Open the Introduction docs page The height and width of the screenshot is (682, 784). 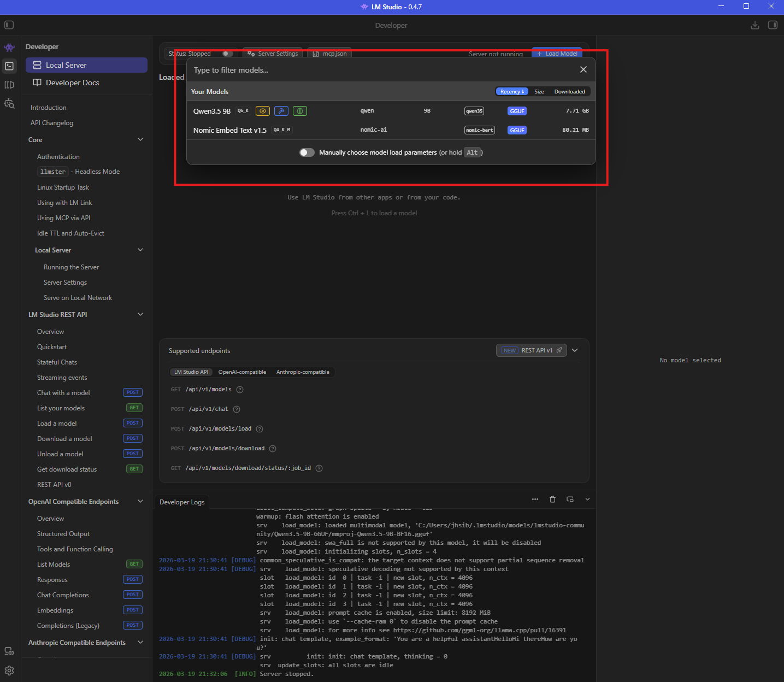[x=49, y=108]
